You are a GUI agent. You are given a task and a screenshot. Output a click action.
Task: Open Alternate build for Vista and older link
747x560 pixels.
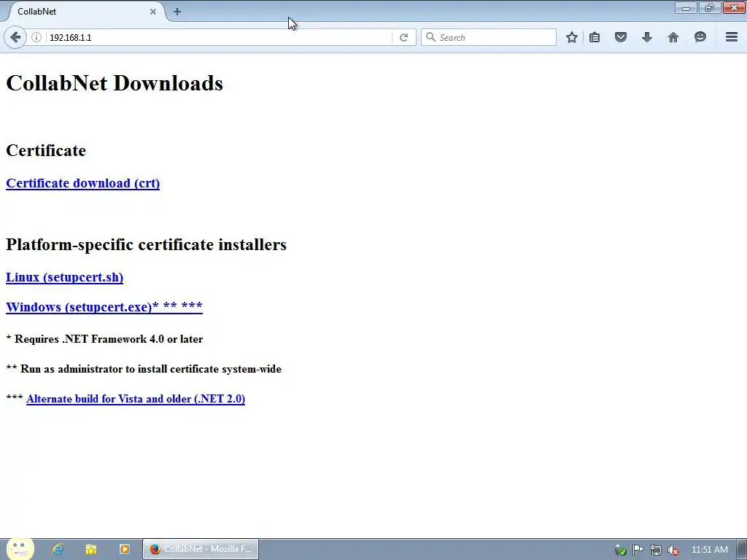(136, 399)
